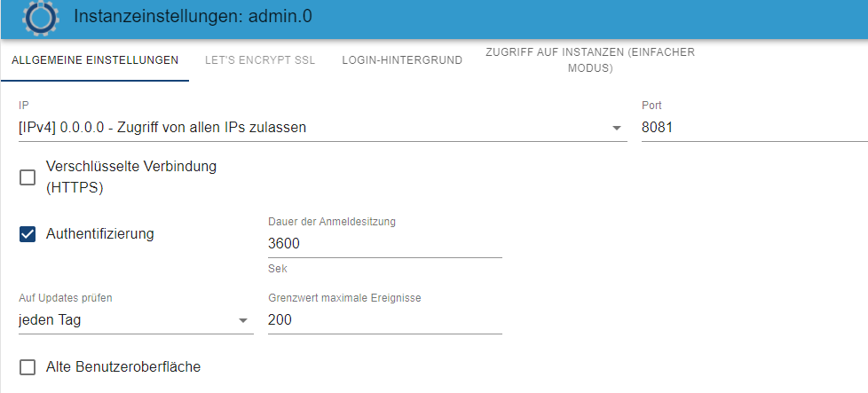Click the Dauer der Anmeldesitzung field

[384, 244]
